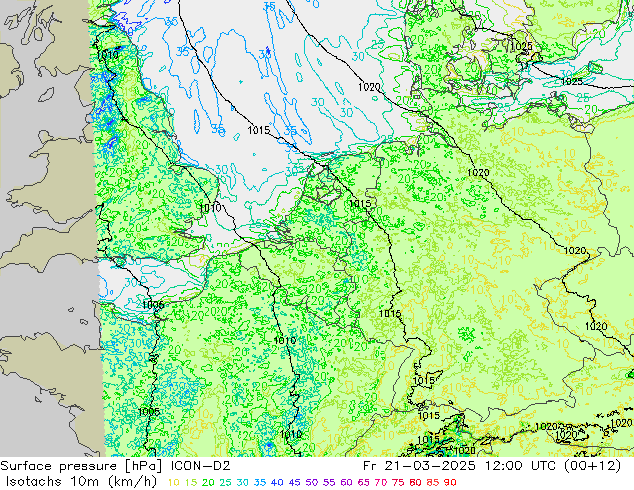The image size is (634, 490).
Task: Select the 65 value in isotach legend
Action: [364, 482]
